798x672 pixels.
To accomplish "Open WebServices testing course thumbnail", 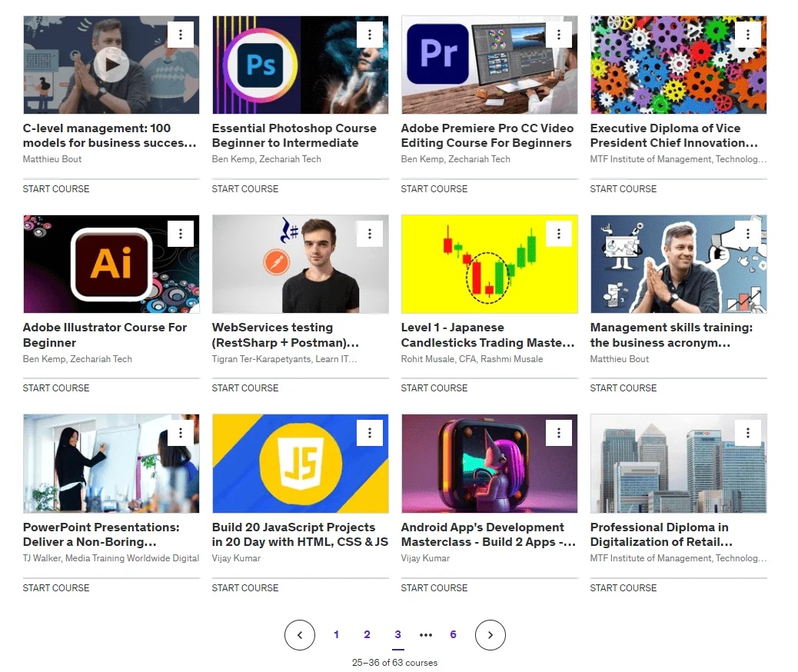I will point(301,264).
